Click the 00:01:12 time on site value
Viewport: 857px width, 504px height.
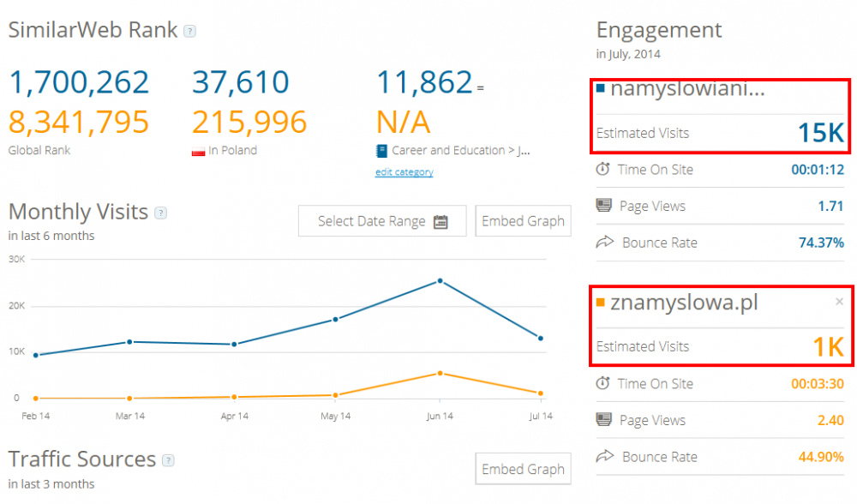tap(818, 170)
